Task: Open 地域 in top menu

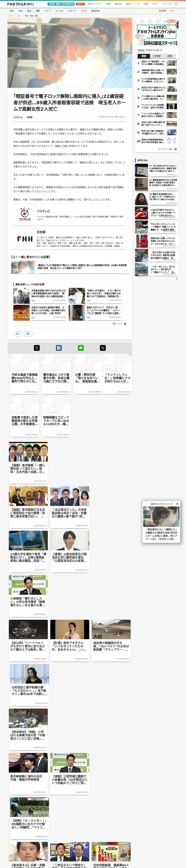Action: (x=146, y=4)
